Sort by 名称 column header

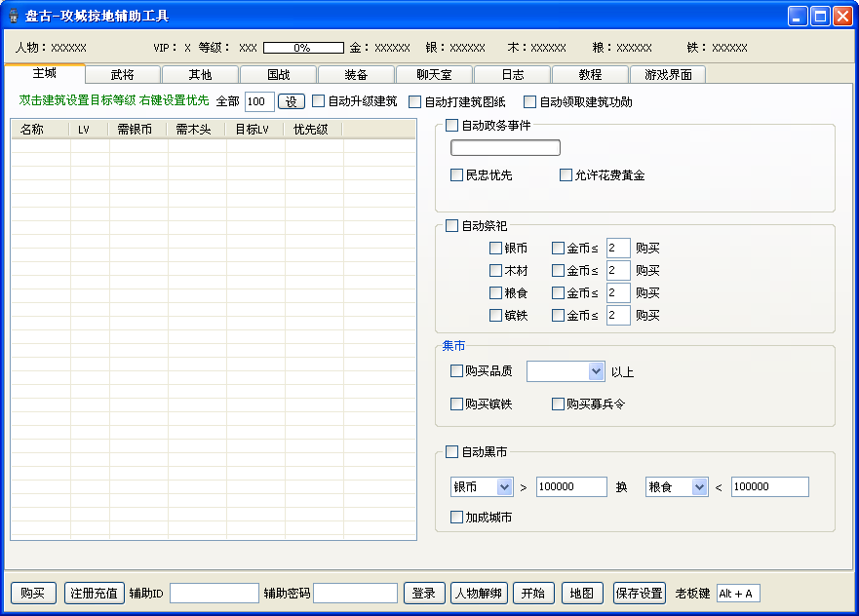(x=41, y=130)
